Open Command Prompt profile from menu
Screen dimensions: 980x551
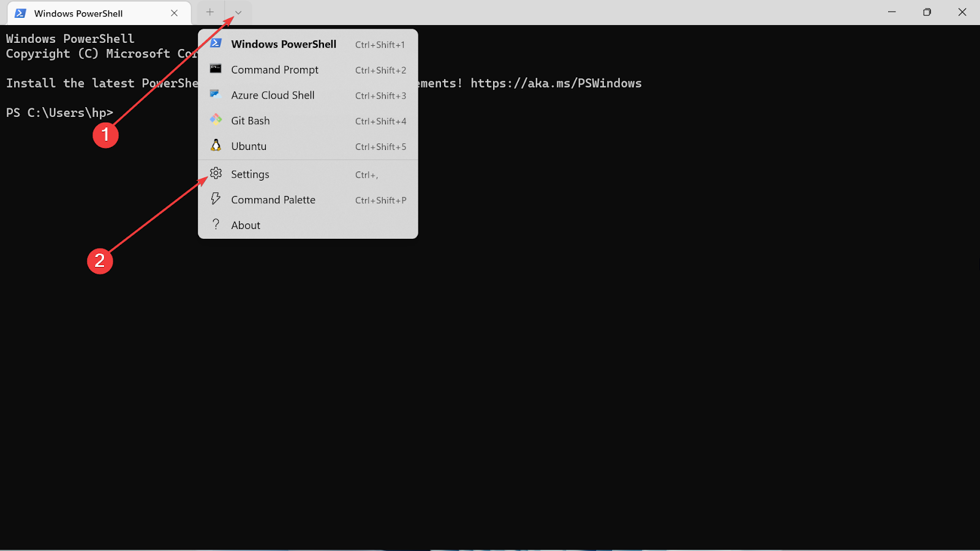point(308,70)
